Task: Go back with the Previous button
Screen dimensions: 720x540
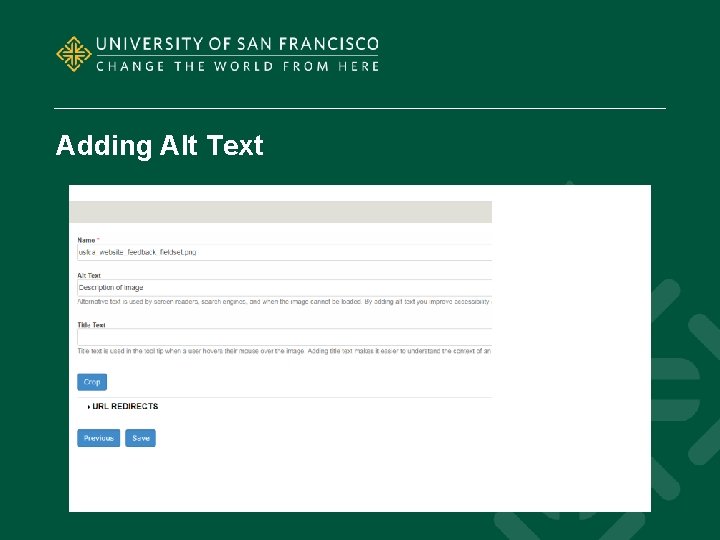Action: (98, 438)
